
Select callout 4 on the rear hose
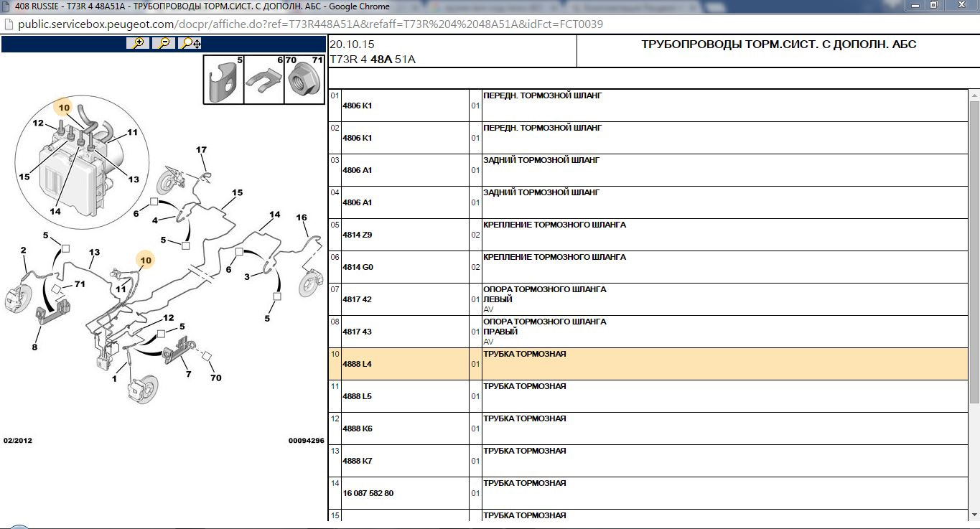(154, 220)
